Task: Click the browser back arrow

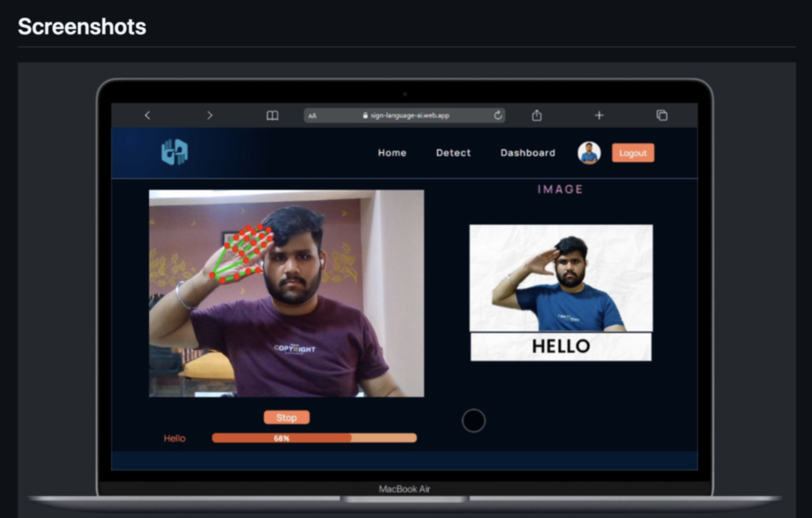Action: [147, 115]
